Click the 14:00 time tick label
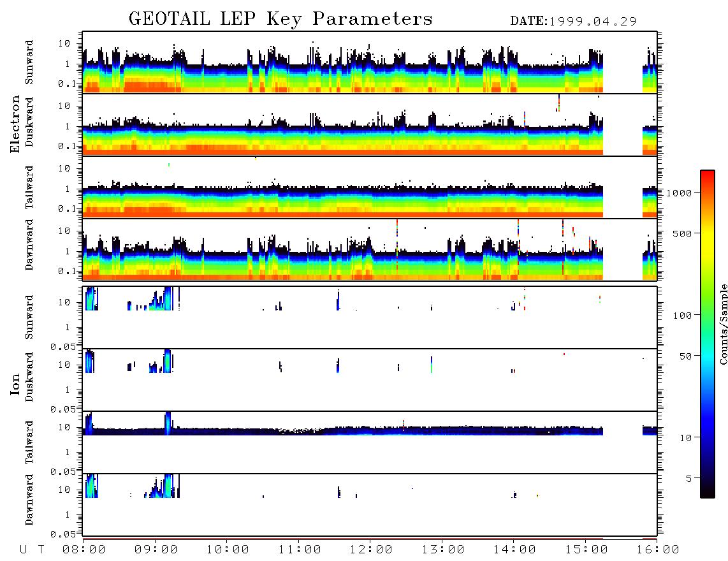This screenshot has height=561, width=728. pos(514,550)
